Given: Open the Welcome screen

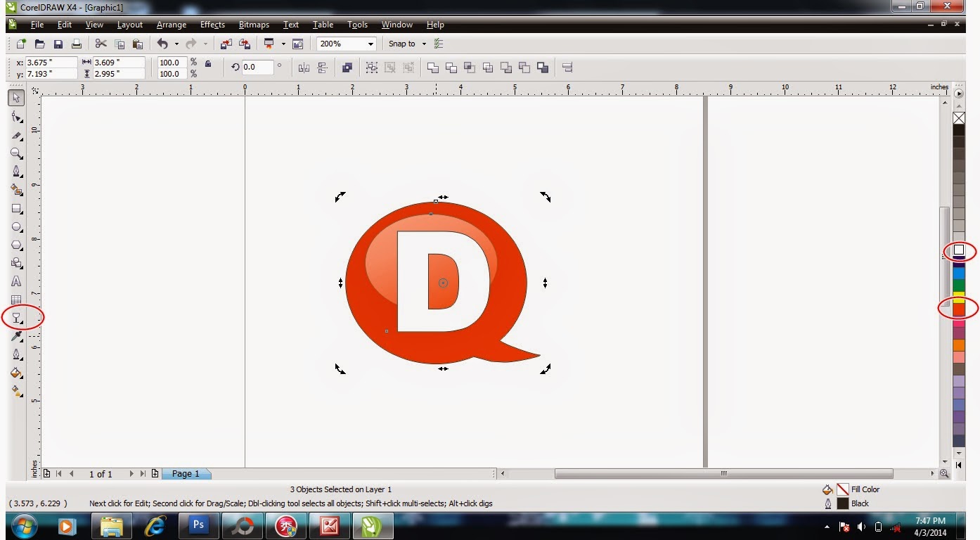Looking at the screenshot, I should tap(297, 44).
